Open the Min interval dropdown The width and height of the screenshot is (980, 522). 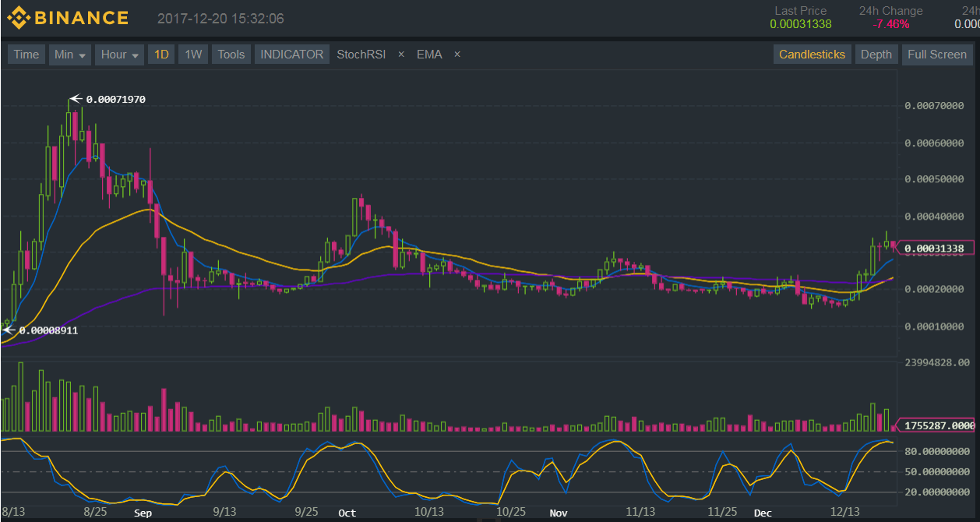tap(69, 55)
